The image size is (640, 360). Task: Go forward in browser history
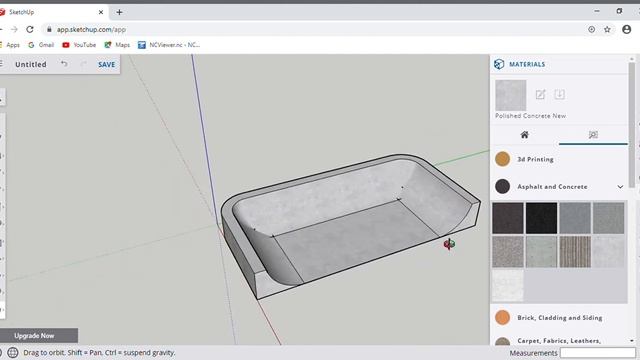14,29
